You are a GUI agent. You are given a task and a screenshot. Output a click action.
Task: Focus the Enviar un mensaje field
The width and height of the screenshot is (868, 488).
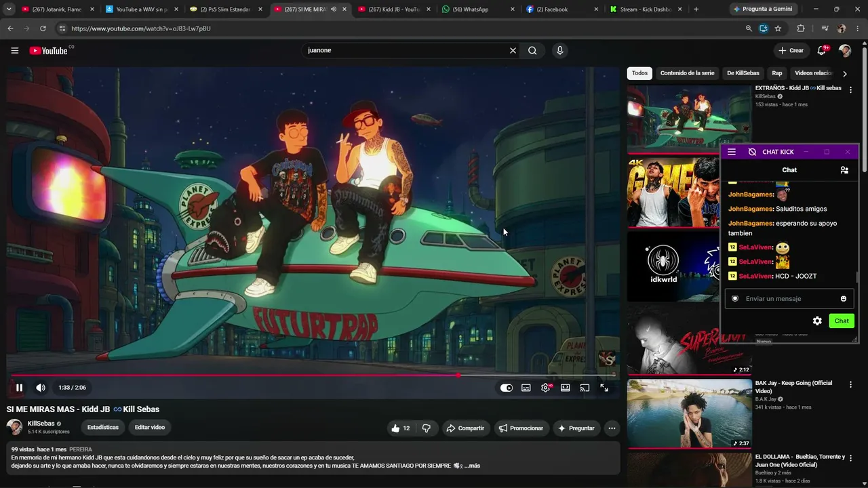pyautogui.click(x=789, y=299)
